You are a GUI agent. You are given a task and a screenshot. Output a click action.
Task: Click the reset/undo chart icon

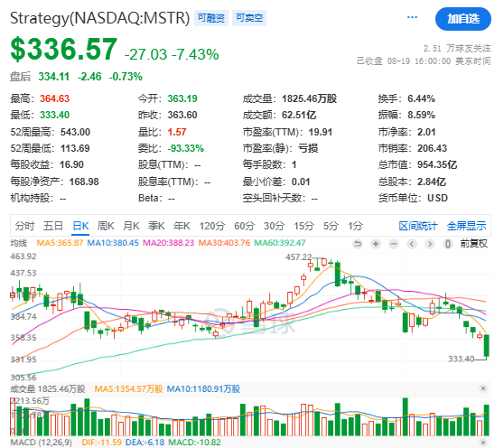(358, 244)
